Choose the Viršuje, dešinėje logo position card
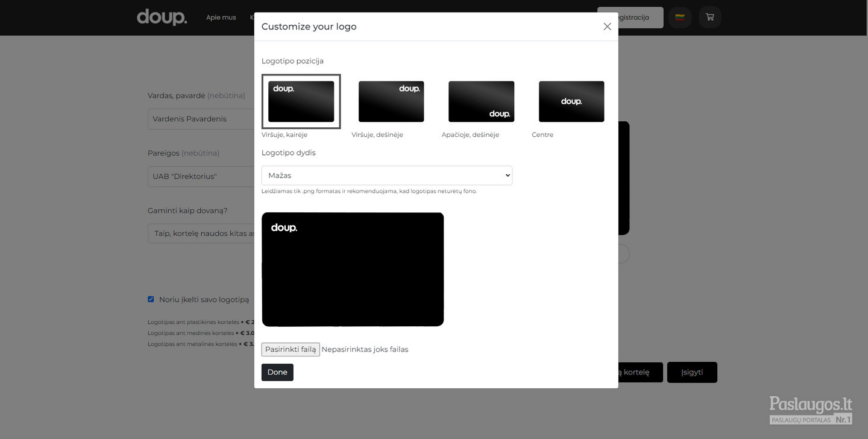Viewport: 868px width, 439px height. click(x=391, y=101)
